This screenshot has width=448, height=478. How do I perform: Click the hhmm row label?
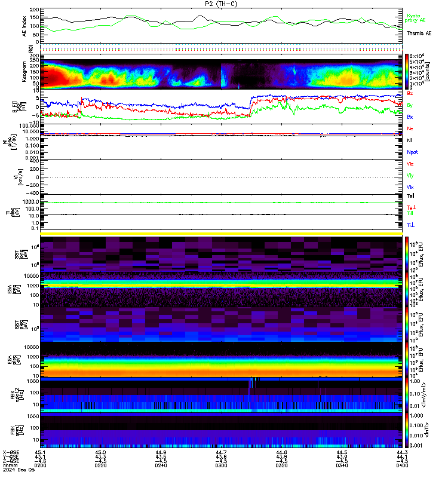pos(10,465)
